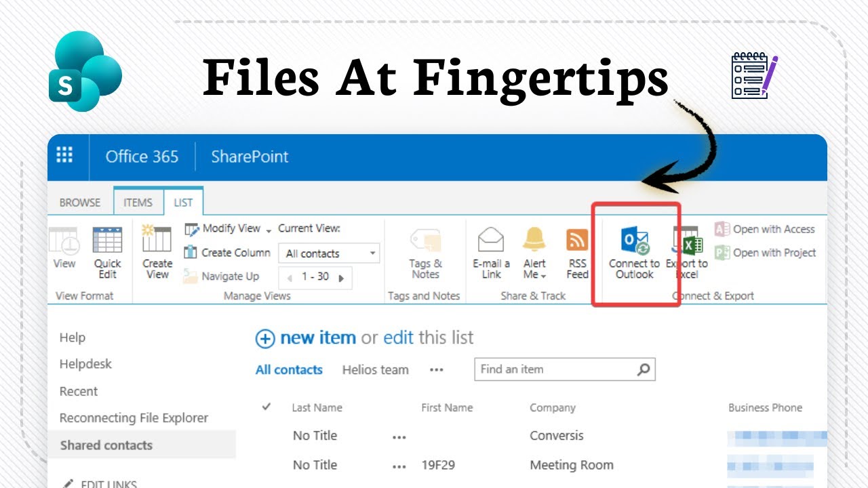Expand the Modify View dropdown arrow
Screen dimensions: 868x488
(269, 231)
